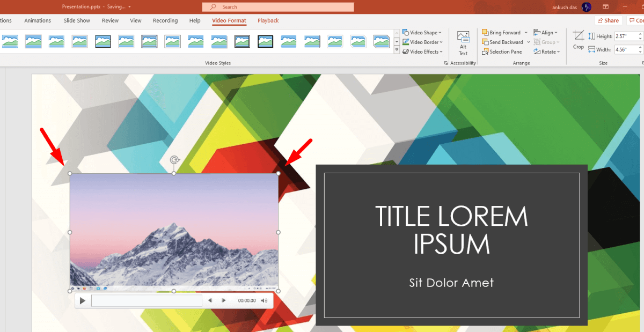Switch to the Playback tab
644x332 pixels.
click(268, 20)
